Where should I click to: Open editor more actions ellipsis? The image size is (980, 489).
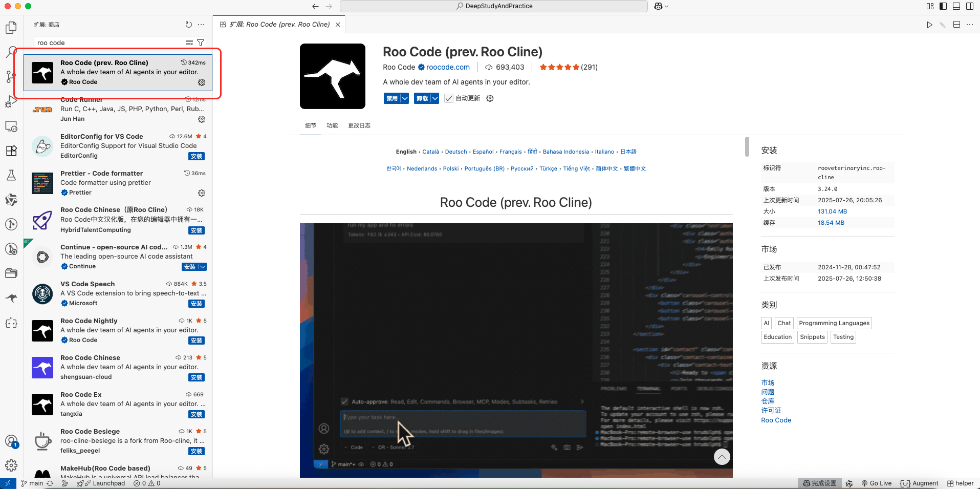click(970, 25)
